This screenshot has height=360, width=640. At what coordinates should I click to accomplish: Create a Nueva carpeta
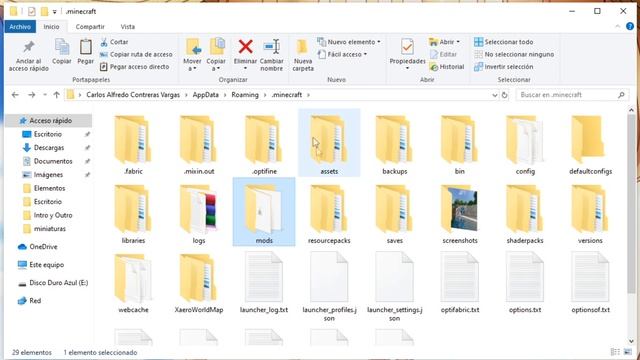tap(303, 56)
